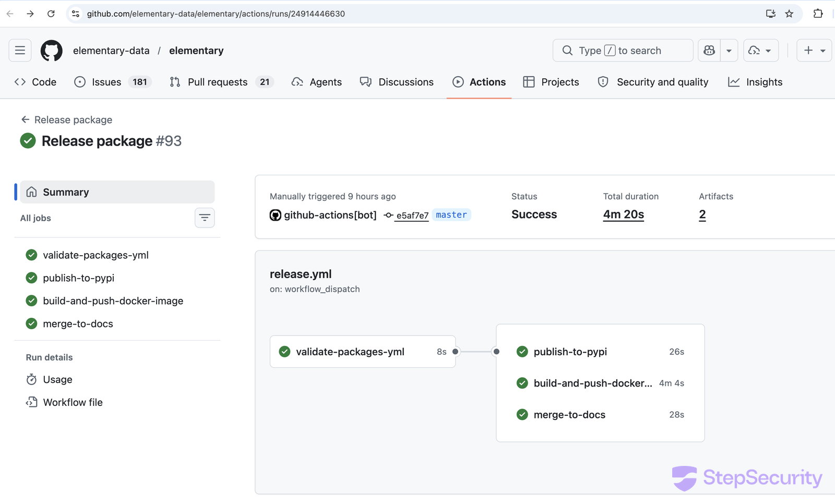
Task: Open commit e5af7e7 link
Action: click(x=412, y=215)
